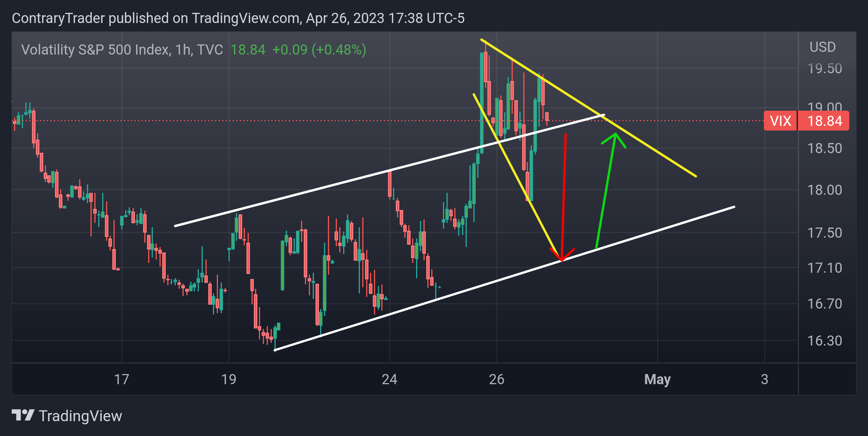Click the TradingView wordmark text
Screen dimensions: 868x436
tap(80, 416)
